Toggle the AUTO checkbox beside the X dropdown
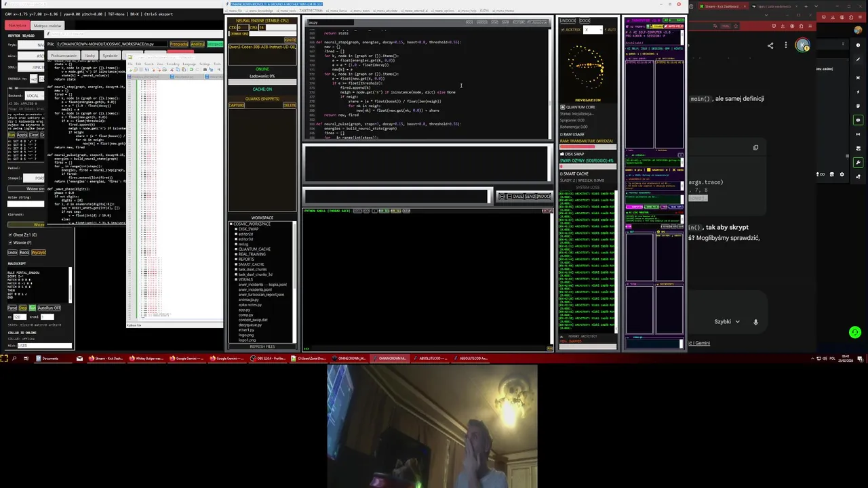 tap(606, 30)
